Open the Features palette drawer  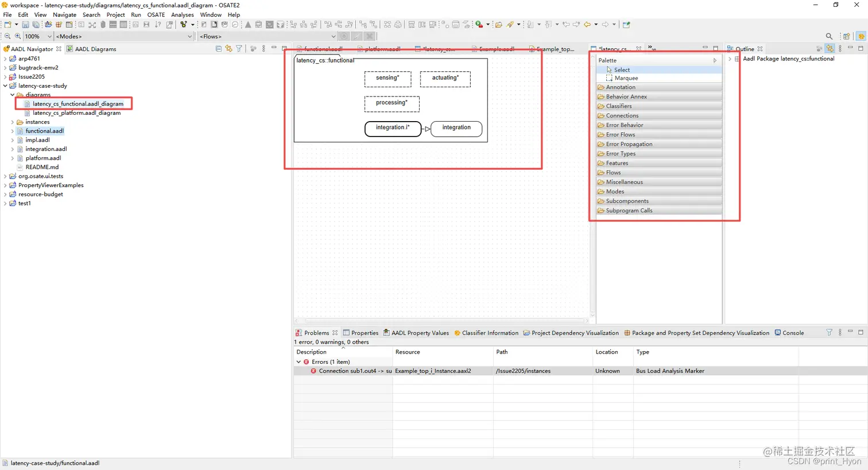coord(659,163)
